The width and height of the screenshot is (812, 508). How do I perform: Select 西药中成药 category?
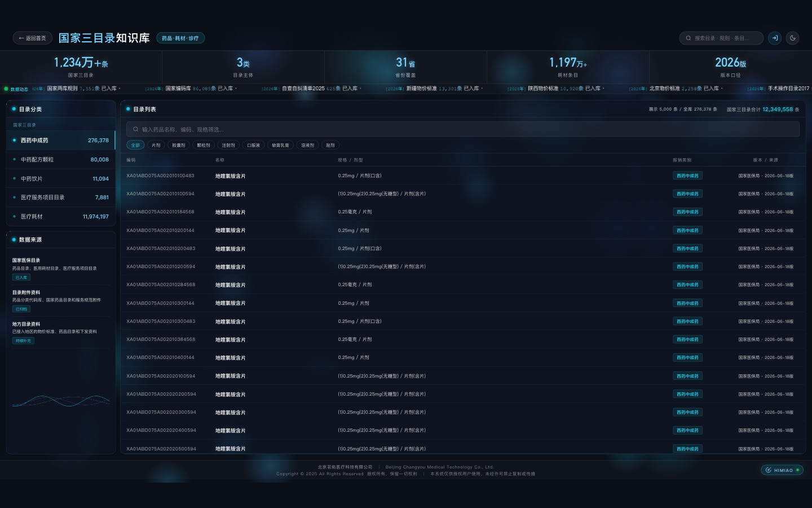(61, 141)
